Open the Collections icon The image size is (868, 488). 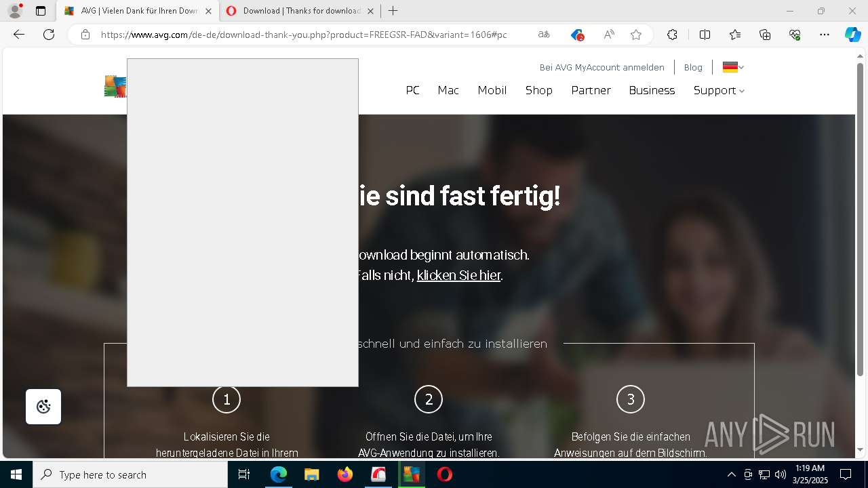tap(765, 35)
